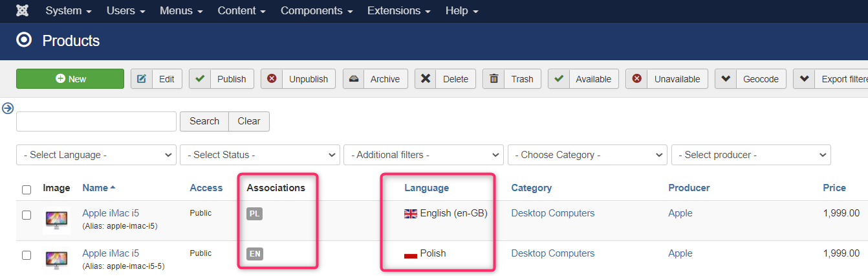Click in the product search field
This screenshot has height=276, width=868.
[x=96, y=121]
